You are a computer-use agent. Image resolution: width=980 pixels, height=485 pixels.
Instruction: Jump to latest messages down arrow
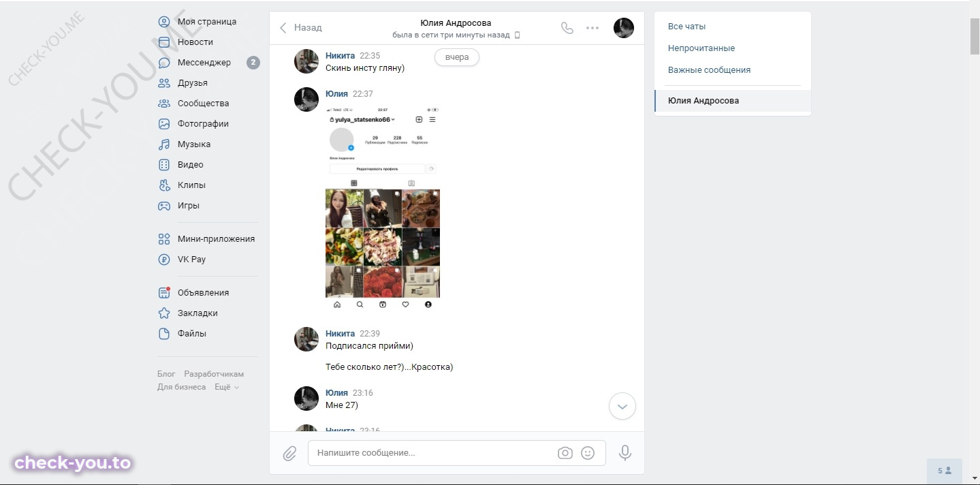622,407
